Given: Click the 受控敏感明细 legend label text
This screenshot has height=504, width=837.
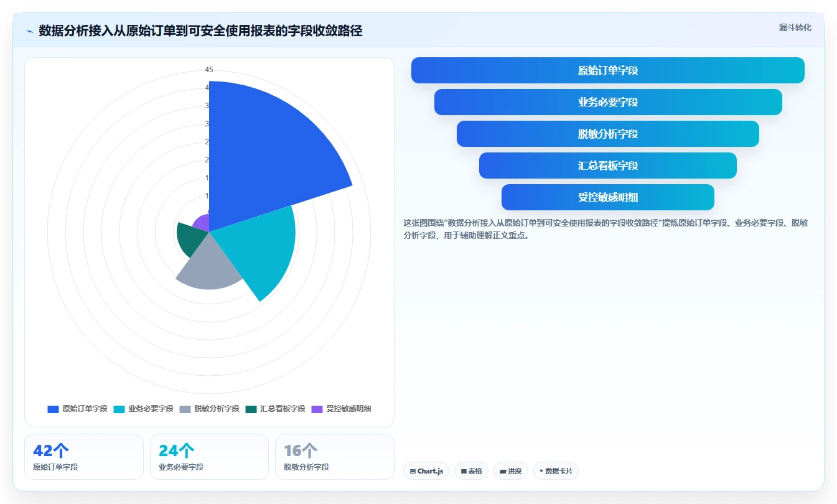Looking at the screenshot, I should point(348,409).
